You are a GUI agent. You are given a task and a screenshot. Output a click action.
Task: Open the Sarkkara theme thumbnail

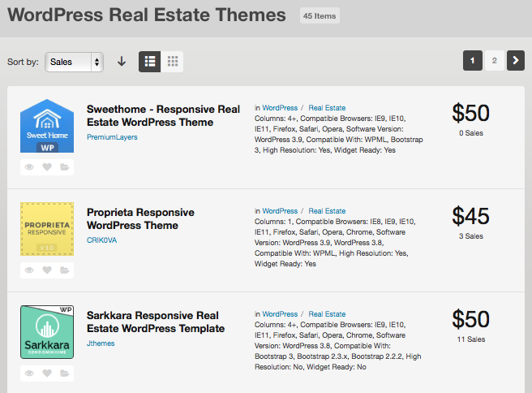point(47,332)
